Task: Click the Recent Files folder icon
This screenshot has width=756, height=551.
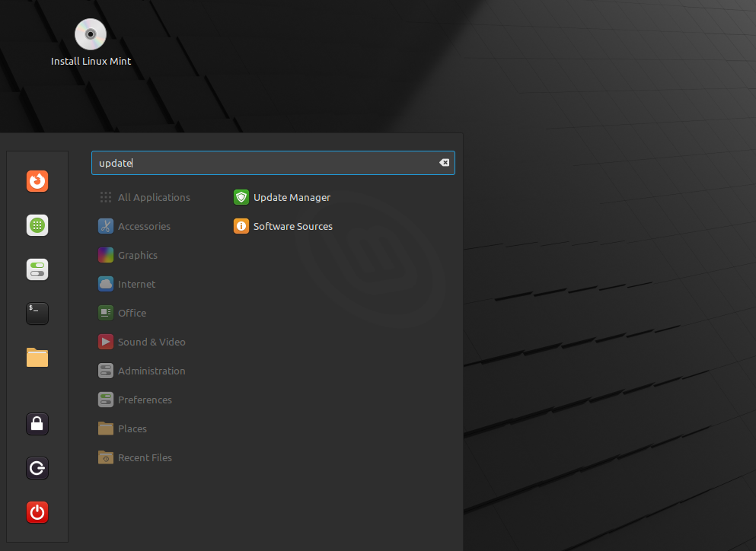Action: [x=106, y=457]
